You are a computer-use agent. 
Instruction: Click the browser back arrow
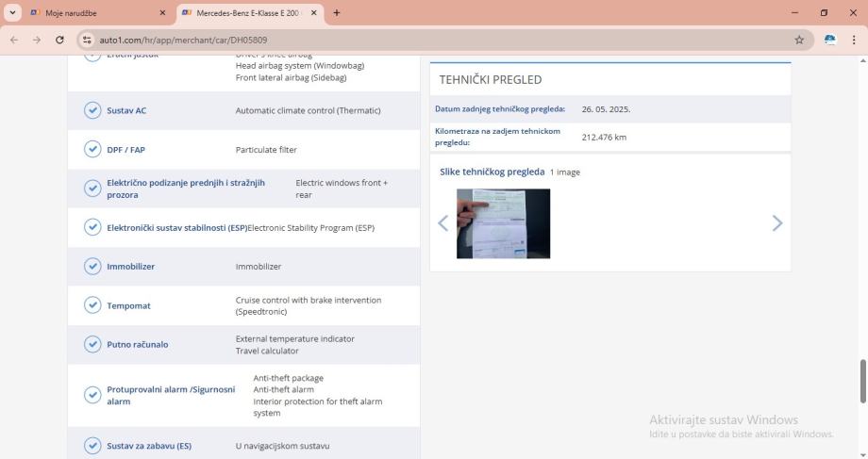pyautogui.click(x=14, y=40)
